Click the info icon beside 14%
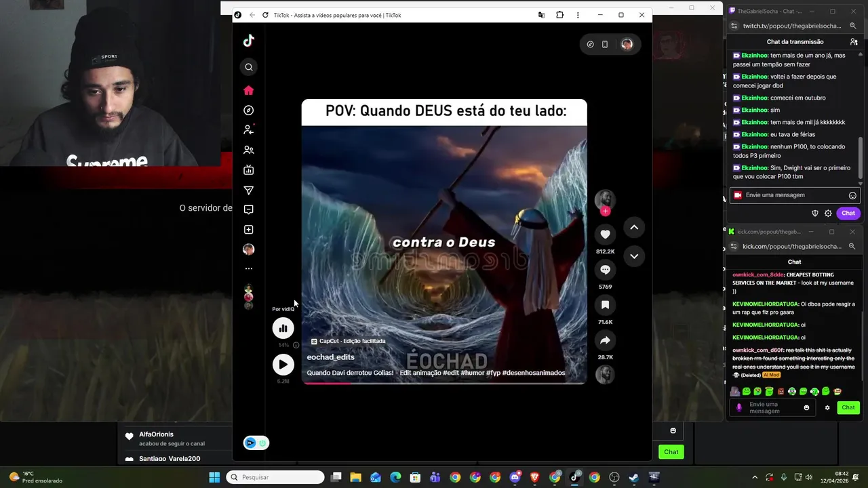The height and width of the screenshot is (488, 868). tap(296, 345)
